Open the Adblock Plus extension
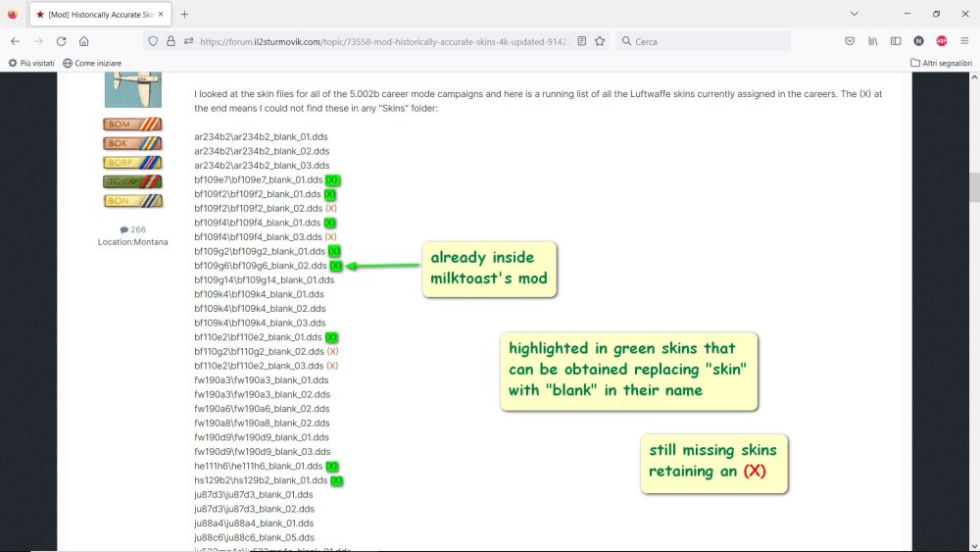This screenshot has height=552, width=980. tap(942, 41)
